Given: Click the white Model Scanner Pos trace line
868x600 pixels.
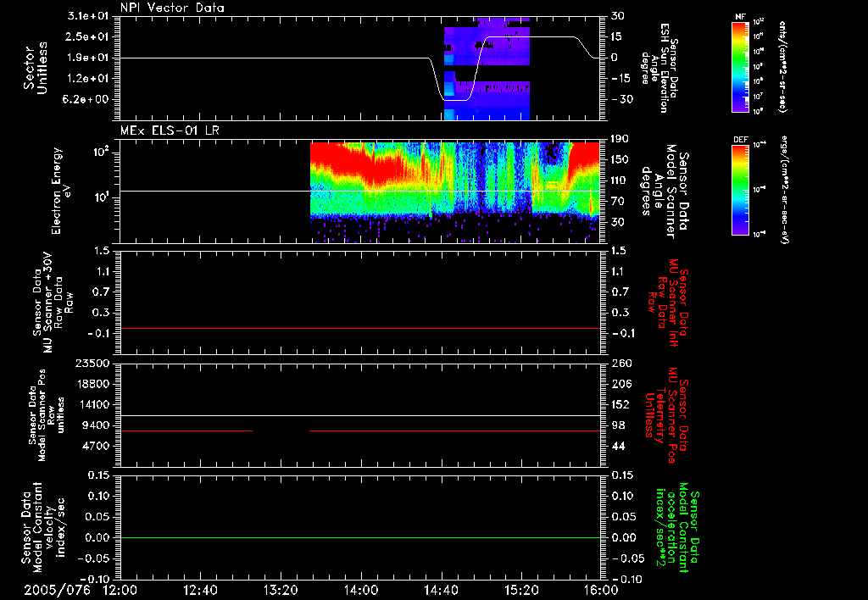Looking at the screenshot, I should click(x=360, y=415).
